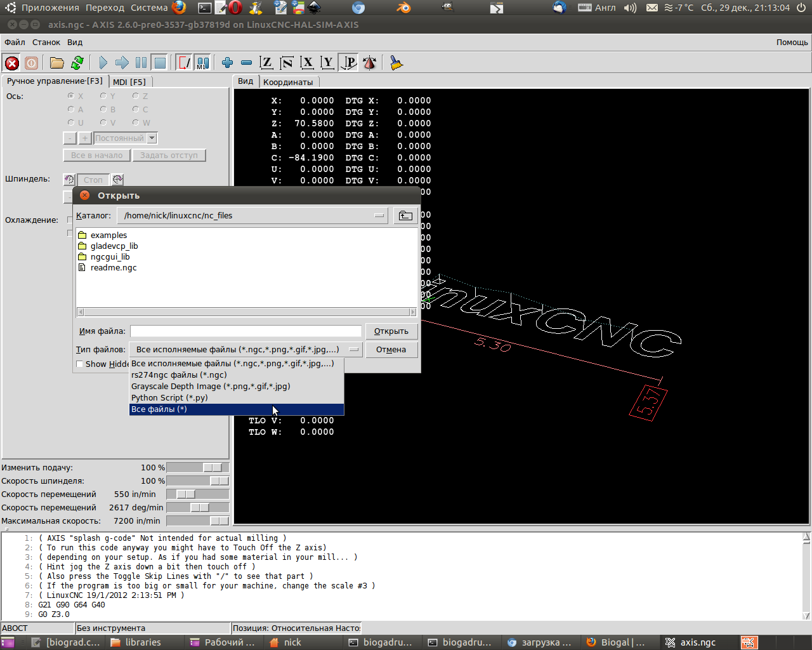
Task: Select the Z top view icon
Action: click(x=266, y=63)
